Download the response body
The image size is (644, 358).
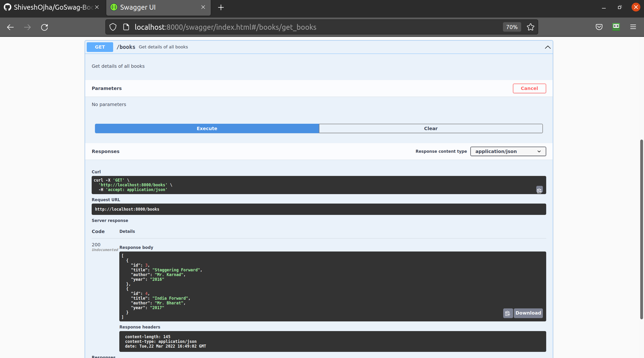pos(528,313)
